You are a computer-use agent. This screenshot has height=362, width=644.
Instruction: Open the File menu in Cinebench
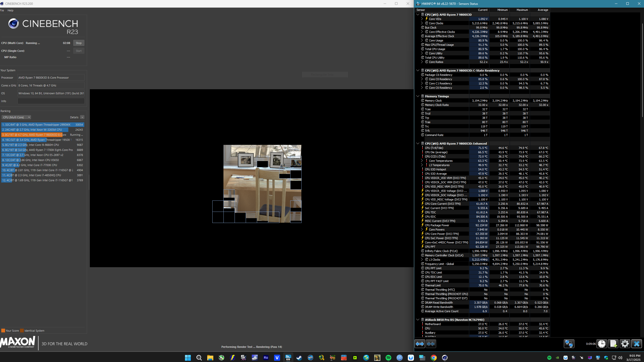coord(2,10)
